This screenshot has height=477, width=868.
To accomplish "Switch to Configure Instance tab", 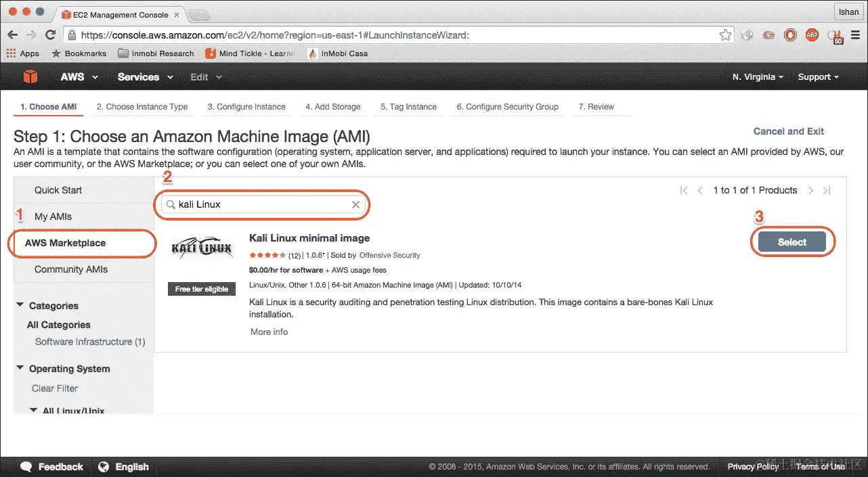I will (246, 107).
